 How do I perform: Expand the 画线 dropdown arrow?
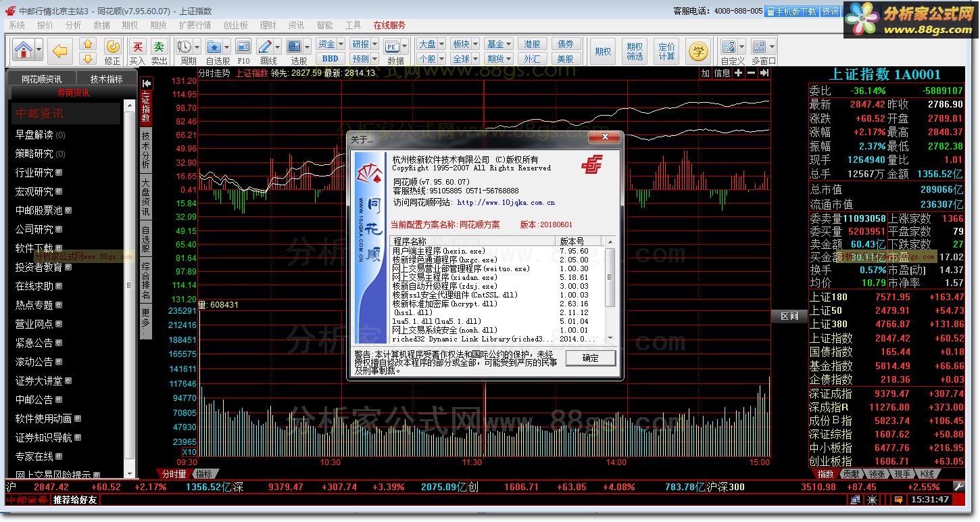[277, 47]
